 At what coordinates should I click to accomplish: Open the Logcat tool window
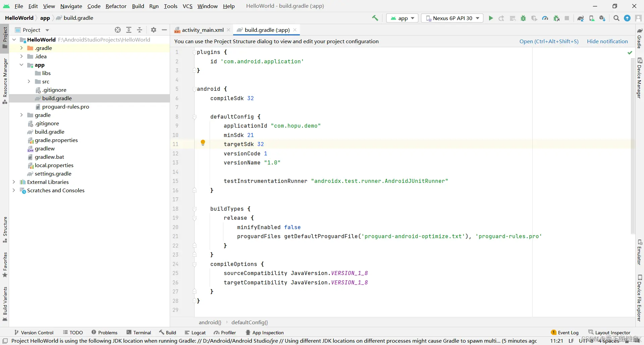point(195,332)
